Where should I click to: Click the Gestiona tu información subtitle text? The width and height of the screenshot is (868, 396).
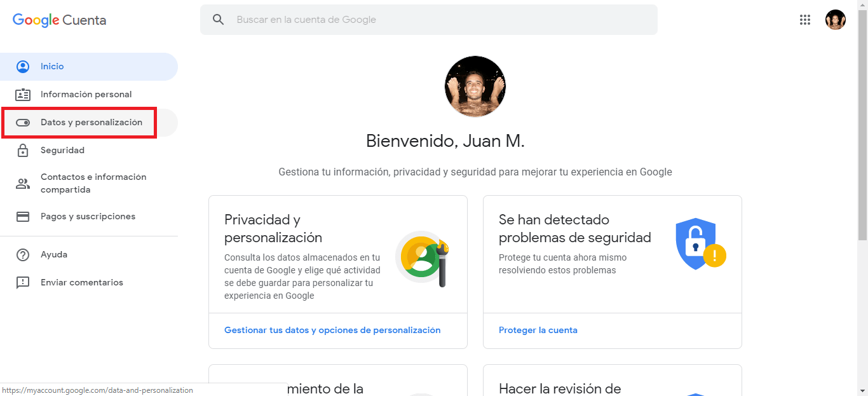(475, 172)
